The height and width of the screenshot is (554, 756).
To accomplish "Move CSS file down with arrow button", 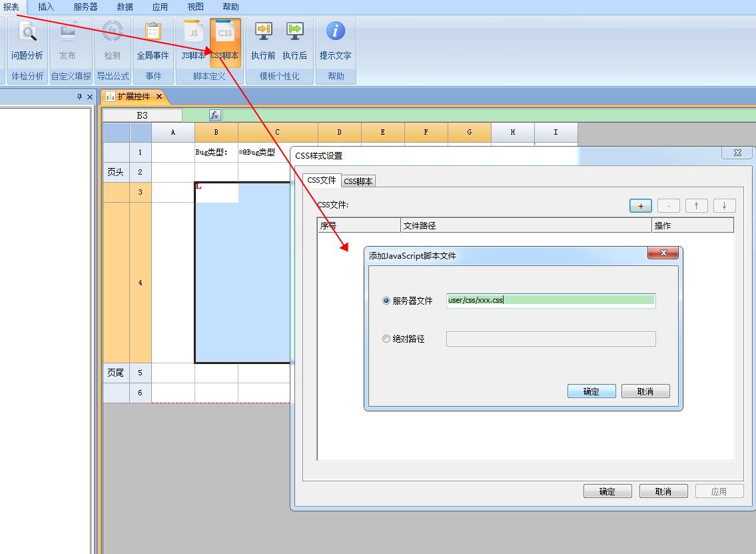I will (724, 206).
